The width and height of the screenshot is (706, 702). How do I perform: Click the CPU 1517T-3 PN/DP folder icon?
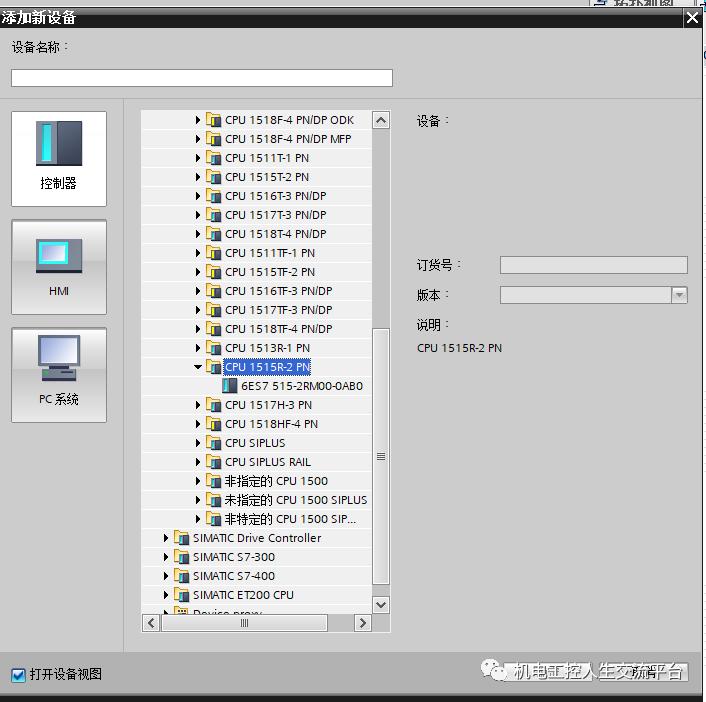213,215
